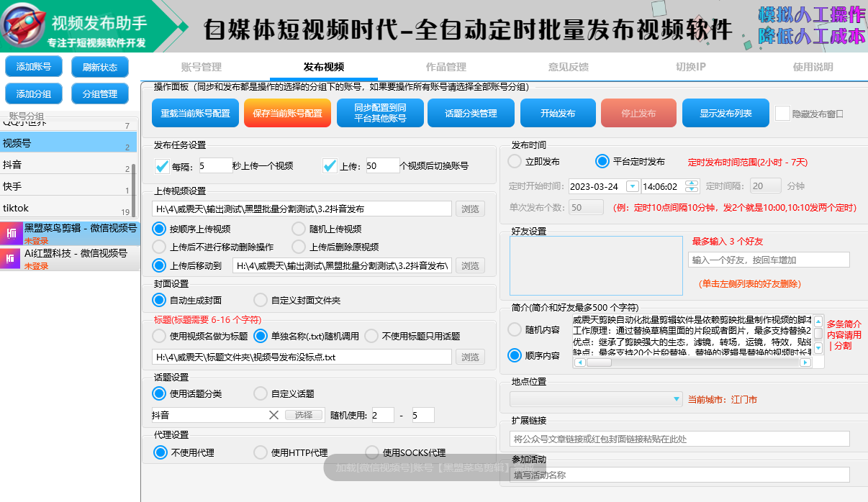The height and width of the screenshot is (502, 868).
Task: Click the 简介 text vertical scrollbar
Action: click(x=818, y=334)
